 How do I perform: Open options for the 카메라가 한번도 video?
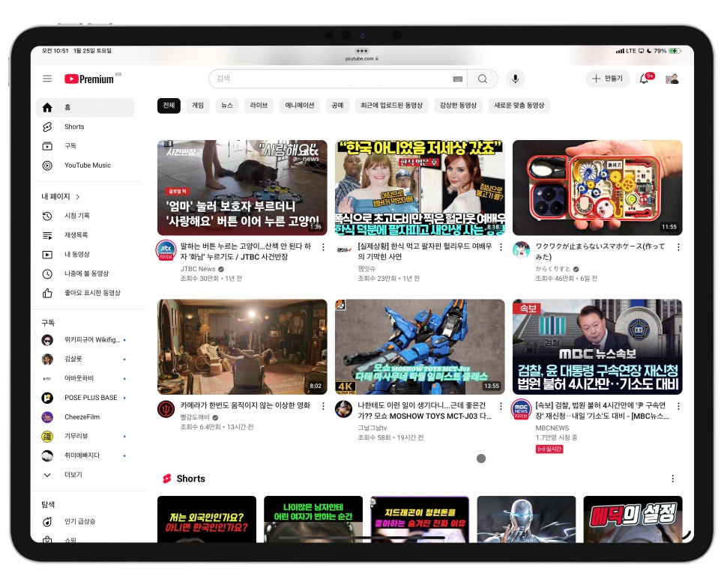323,406
